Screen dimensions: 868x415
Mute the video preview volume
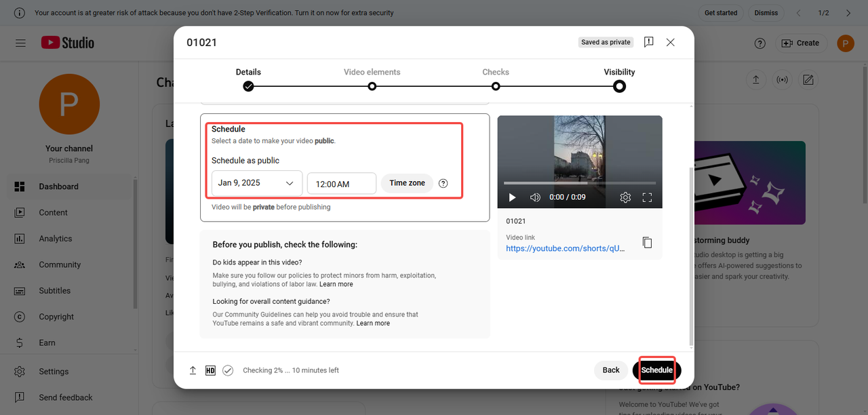click(535, 197)
